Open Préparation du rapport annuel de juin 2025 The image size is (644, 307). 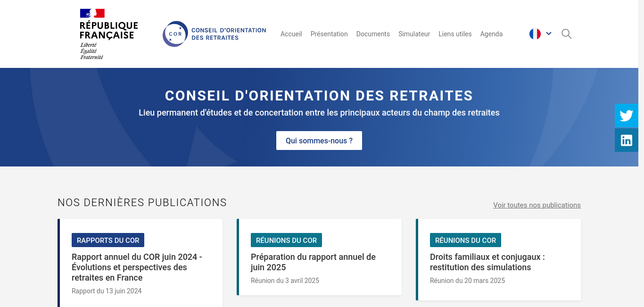click(x=313, y=262)
